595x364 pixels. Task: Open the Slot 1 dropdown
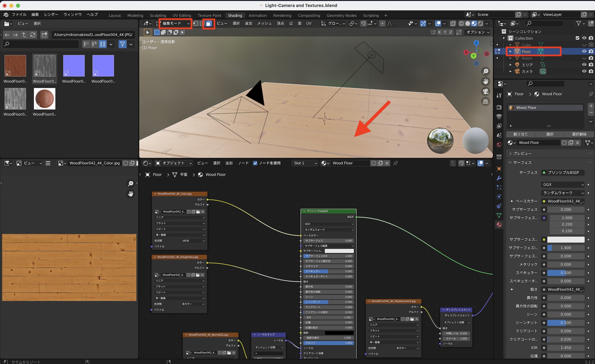coord(305,163)
